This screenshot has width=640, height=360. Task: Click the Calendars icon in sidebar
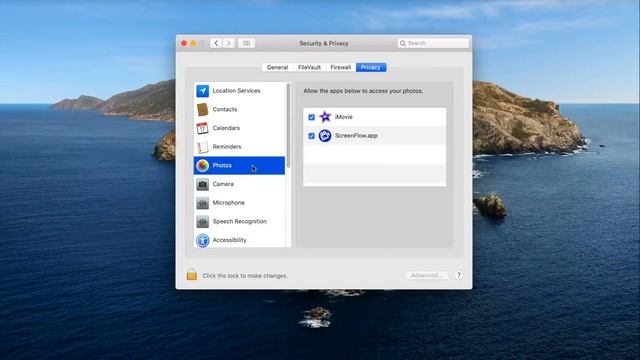202,128
